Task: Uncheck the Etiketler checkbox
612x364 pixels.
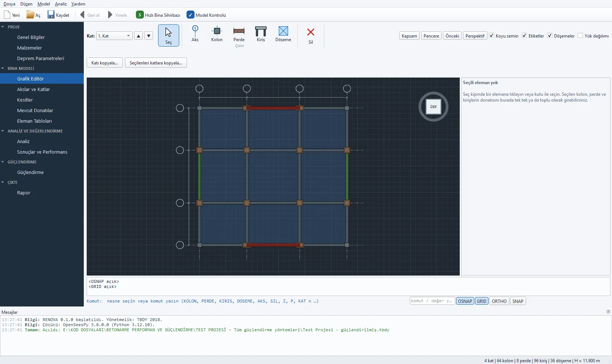Action: coord(524,36)
